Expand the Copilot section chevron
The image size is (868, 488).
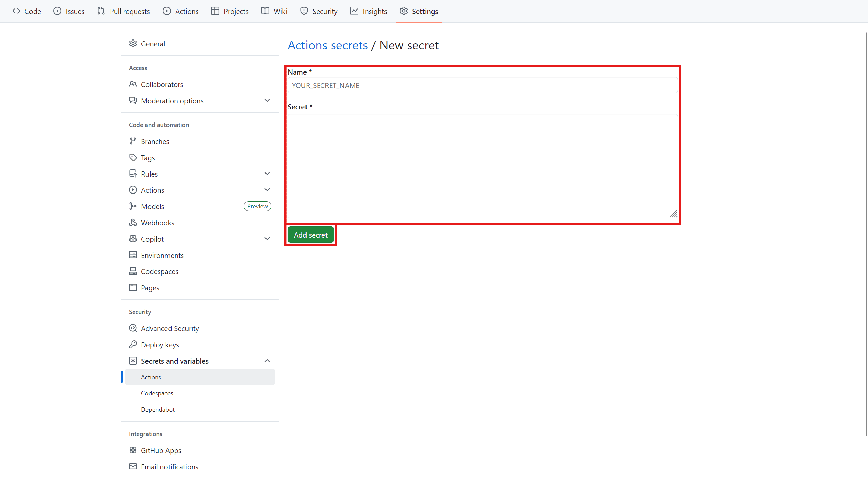tap(267, 239)
